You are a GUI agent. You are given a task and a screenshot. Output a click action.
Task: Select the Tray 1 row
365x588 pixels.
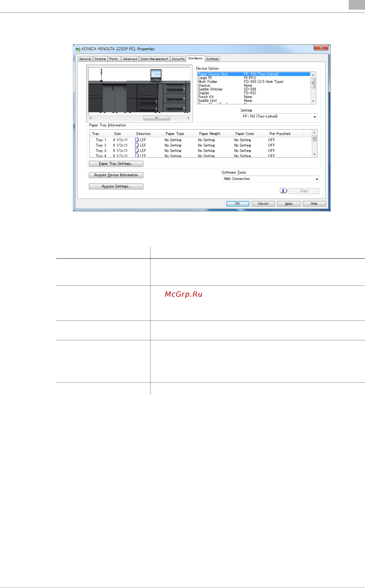point(201,140)
